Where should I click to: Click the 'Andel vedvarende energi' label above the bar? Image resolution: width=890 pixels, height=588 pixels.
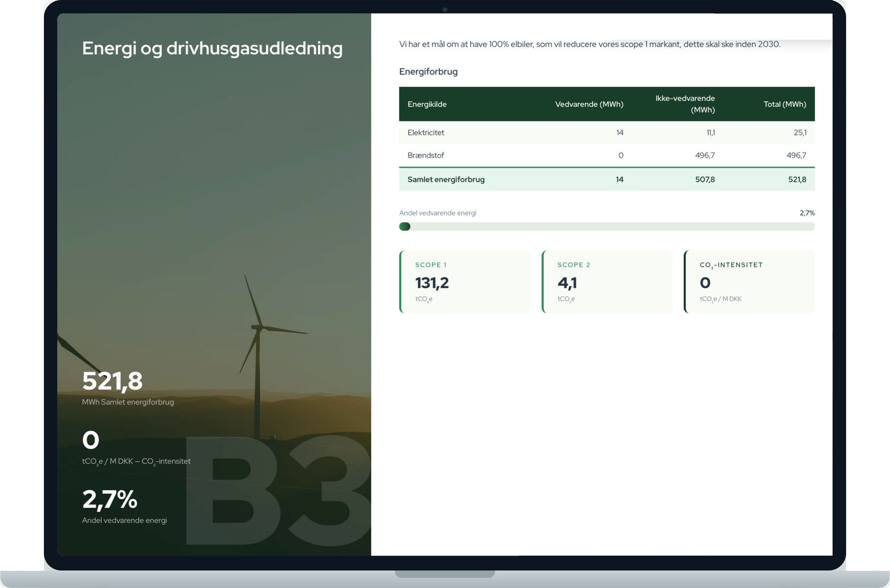click(x=438, y=213)
